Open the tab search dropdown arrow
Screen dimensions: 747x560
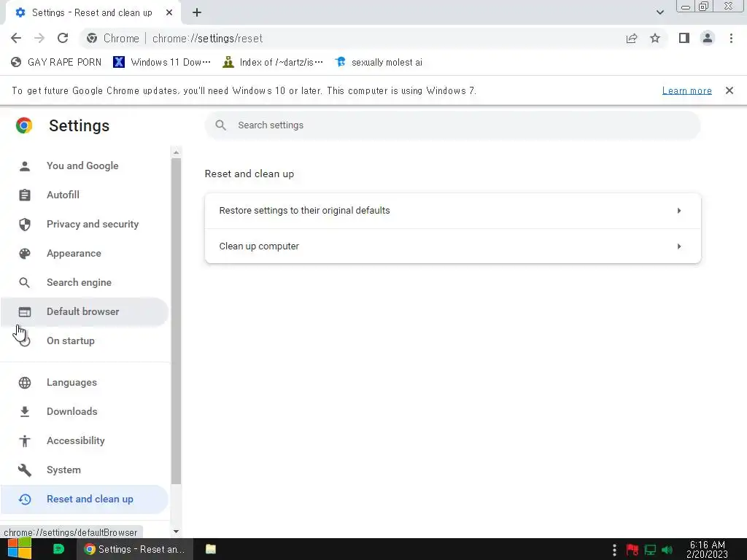tap(659, 12)
